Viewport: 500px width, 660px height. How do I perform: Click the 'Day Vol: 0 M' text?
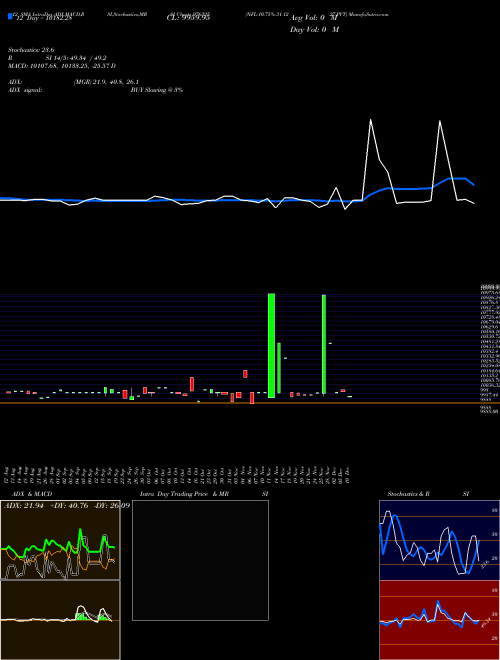(314, 30)
